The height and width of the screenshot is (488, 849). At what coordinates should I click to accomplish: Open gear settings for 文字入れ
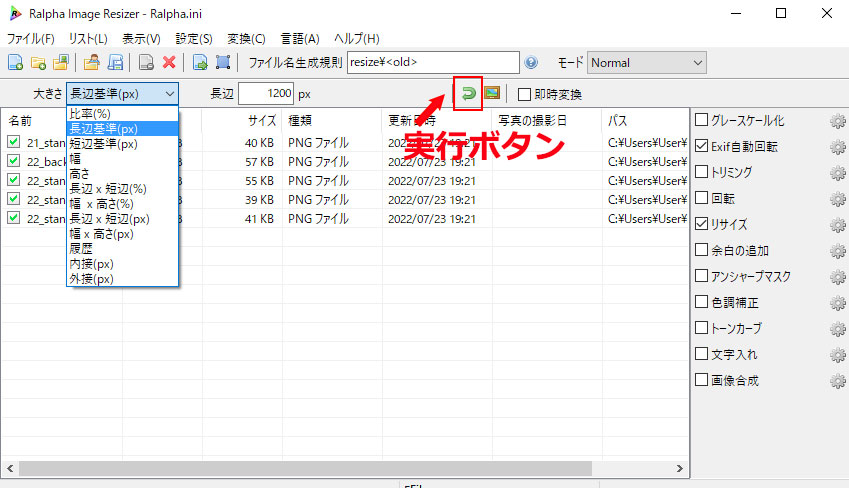pyautogui.click(x=838, y=355)
